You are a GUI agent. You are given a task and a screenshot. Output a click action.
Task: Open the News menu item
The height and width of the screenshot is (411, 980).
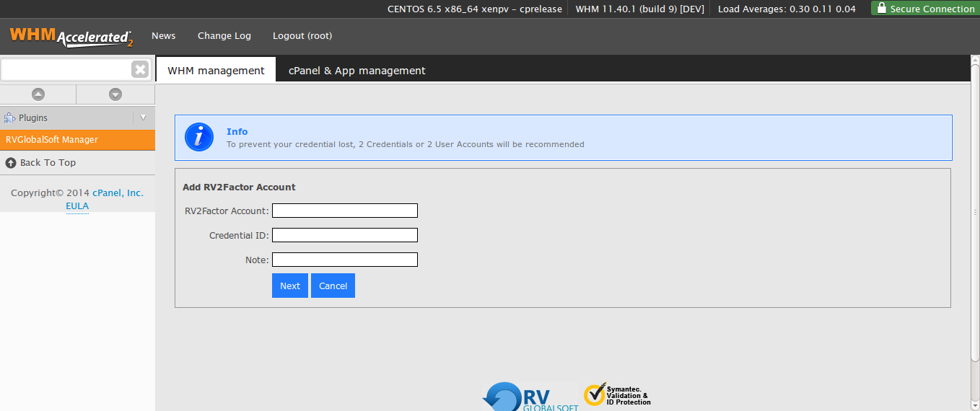point(163,35)
